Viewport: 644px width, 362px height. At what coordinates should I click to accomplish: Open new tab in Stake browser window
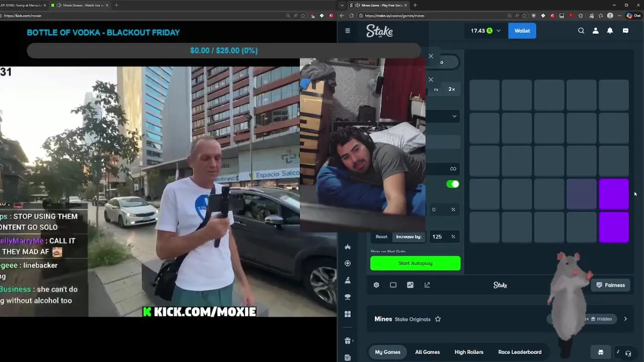tap(415, 5)
